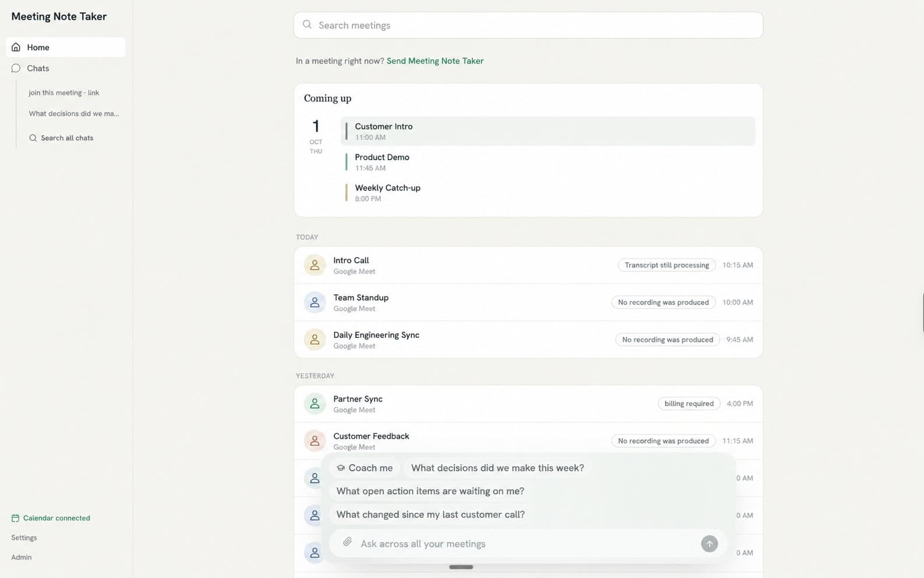Click Search all chats
This screenshot has width=924, height=578.
click(61, 138)
